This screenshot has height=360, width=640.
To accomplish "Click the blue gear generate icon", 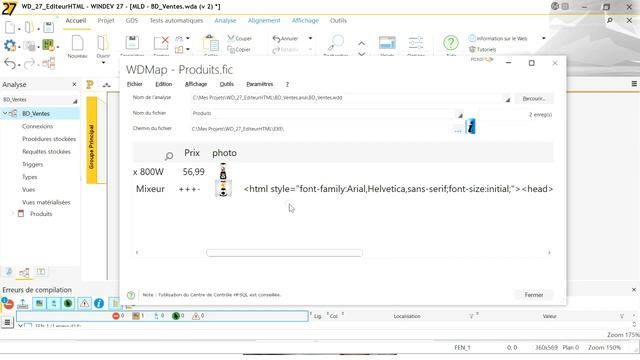I will tap(9, 45).
